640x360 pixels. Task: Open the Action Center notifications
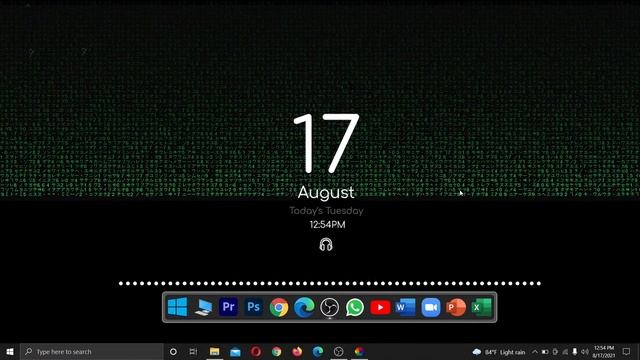[x=627, y=351]
